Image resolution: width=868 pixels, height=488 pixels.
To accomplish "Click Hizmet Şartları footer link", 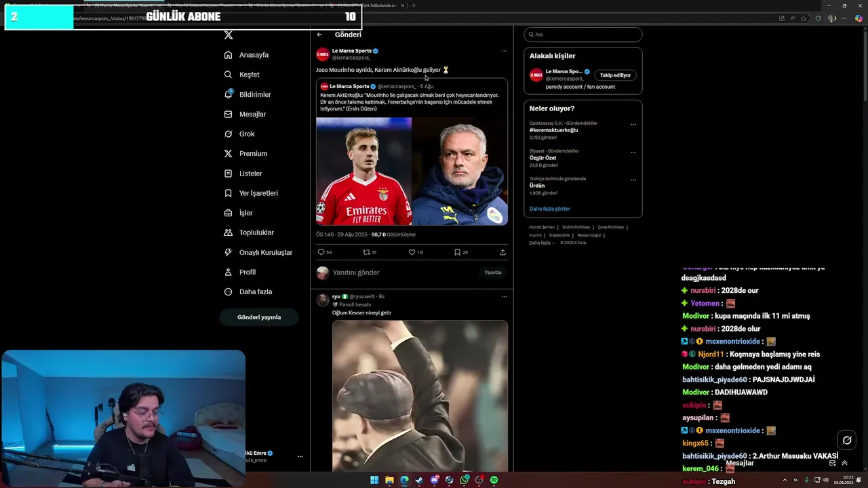I will coord(542,227).
